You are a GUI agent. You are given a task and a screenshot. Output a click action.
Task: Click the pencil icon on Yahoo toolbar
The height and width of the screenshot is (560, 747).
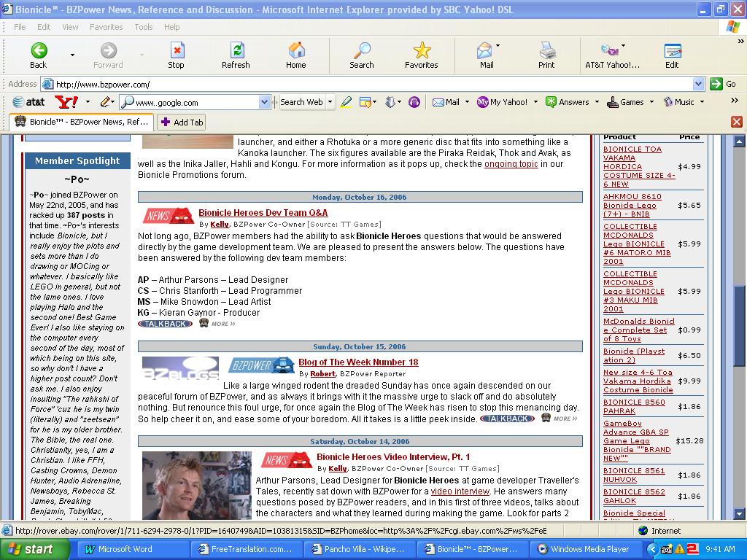point(105,101)
